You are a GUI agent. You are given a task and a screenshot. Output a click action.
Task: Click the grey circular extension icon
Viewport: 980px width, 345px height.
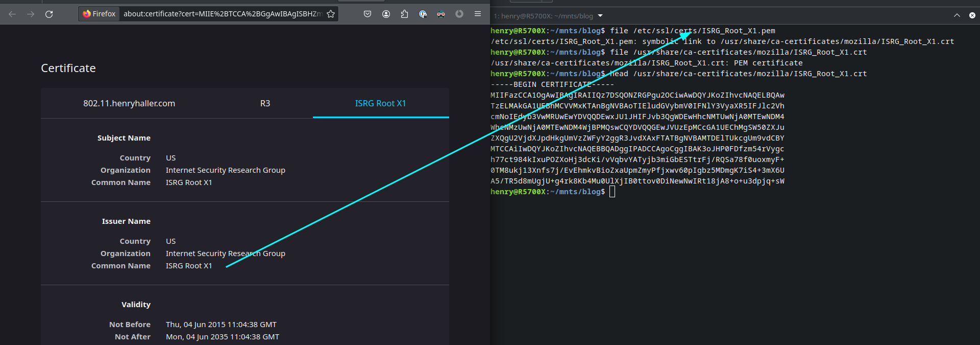(x=459, y=14)
